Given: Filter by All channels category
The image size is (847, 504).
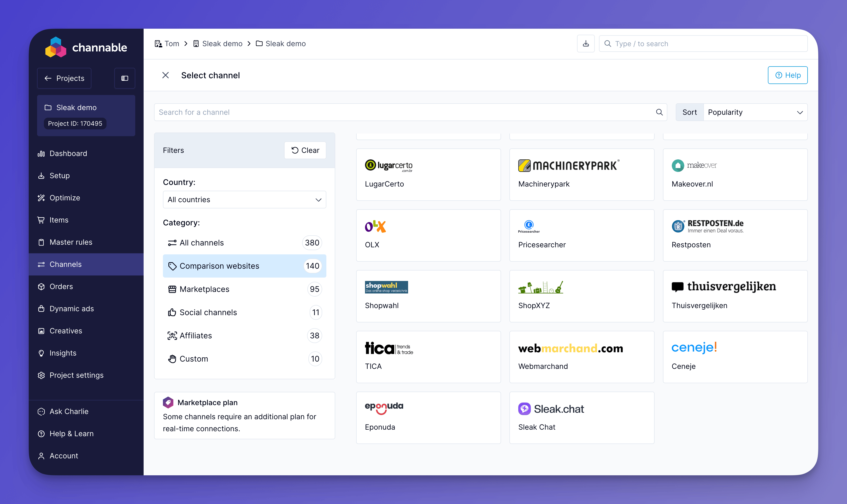Looking at the screenshot, I should (244, 243).
